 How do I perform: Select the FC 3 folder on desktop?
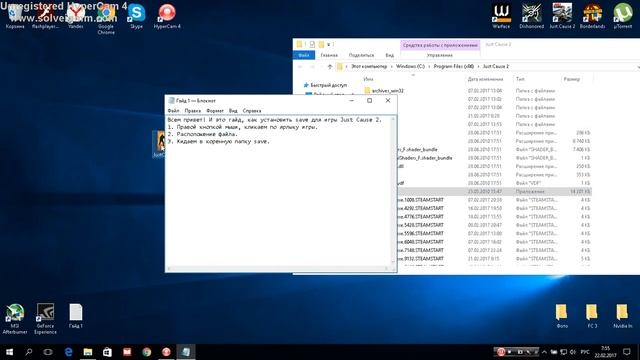pos(592,316)
